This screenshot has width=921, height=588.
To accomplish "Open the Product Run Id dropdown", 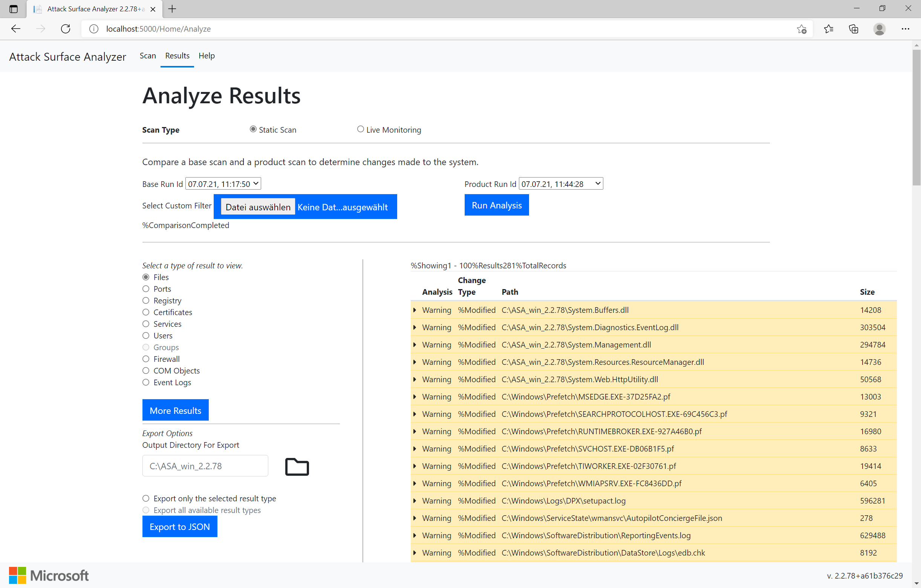I will click(x=560, y=183).
